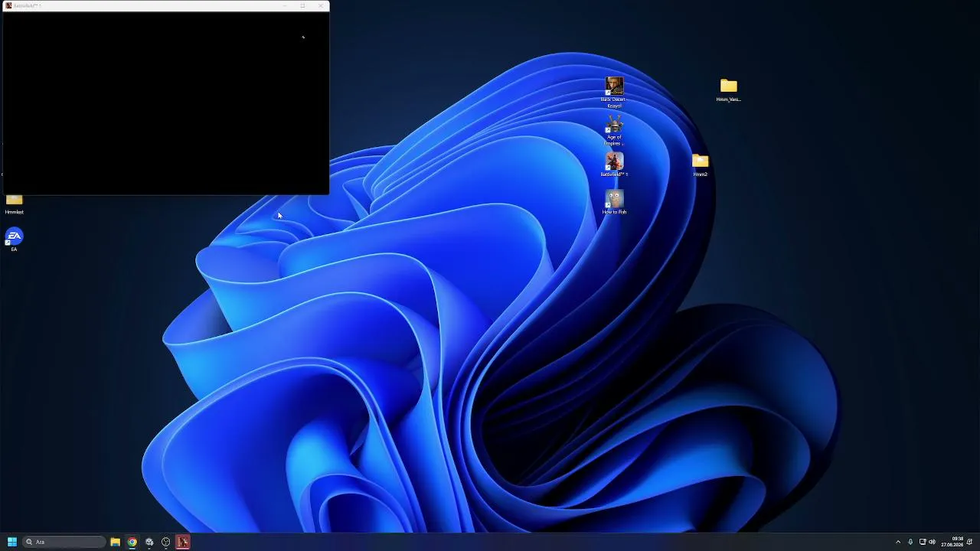Select the Hmmlast folder on the desktop
The height and width of the screenshot is (551, 980).
click(x=14, y=204)
